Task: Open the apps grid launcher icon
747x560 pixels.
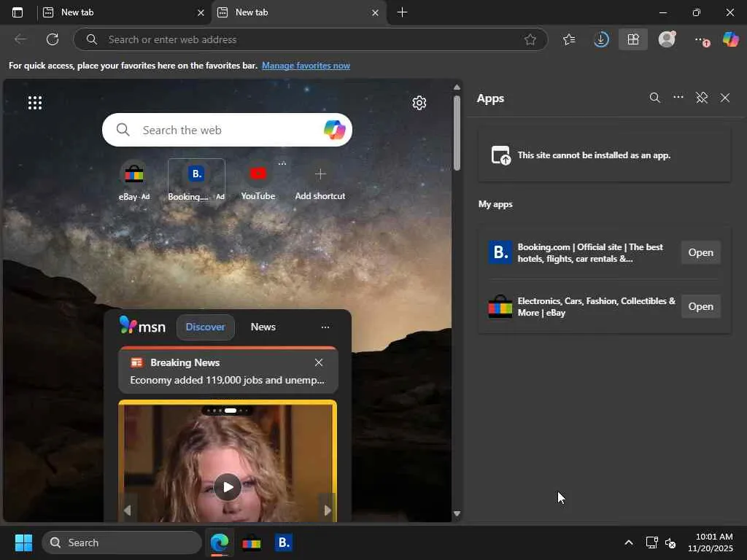Action: point(35,103)
